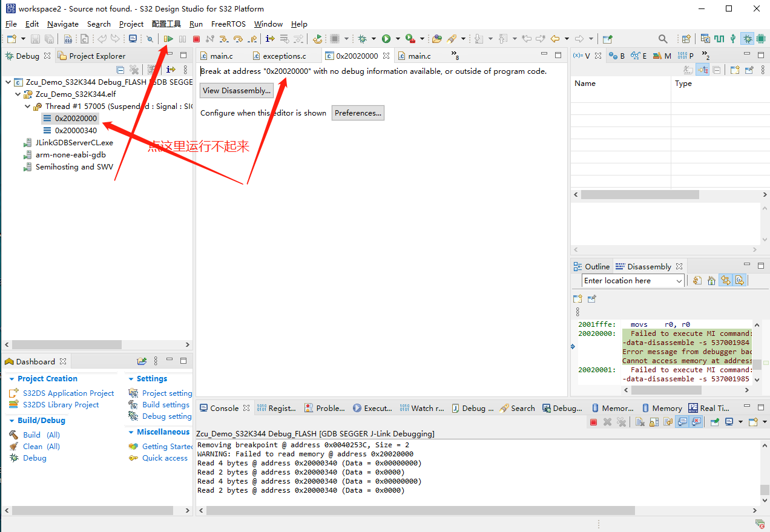Image resolution: width=770 pixels, height=532 pixels.
Task: Open the Enter location dropdown in Disassembly
Action: (680, 280)
